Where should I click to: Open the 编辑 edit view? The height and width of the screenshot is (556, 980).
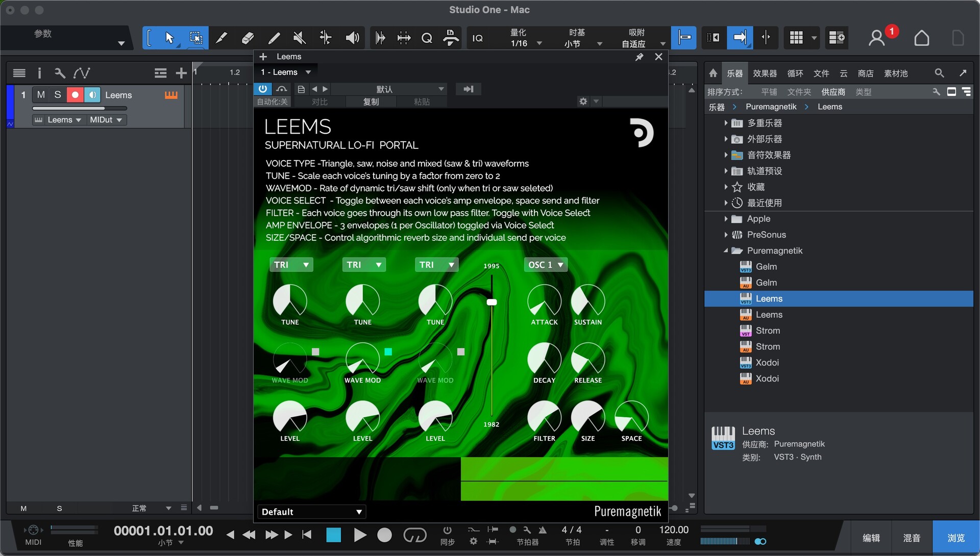click(871, 538)
